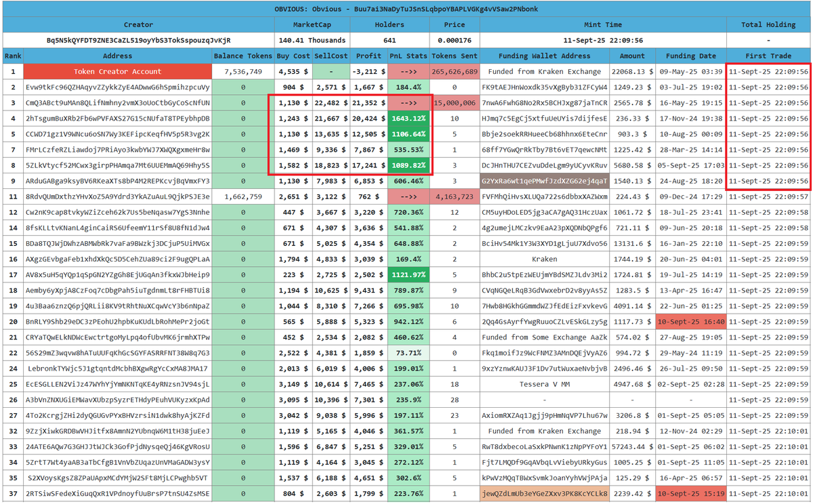Click the amount '13131.6 $'
The height and width of the screenshot is (504, 813).
632,243
